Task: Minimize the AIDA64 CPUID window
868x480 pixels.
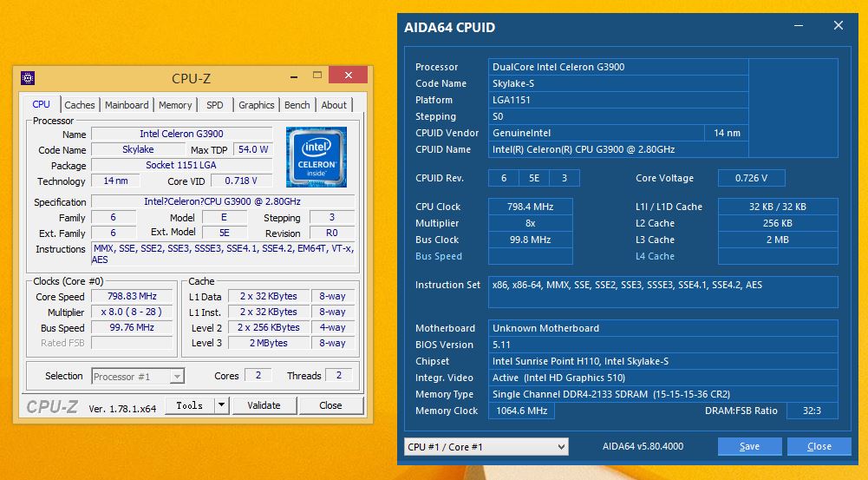Action: (799, 25)
